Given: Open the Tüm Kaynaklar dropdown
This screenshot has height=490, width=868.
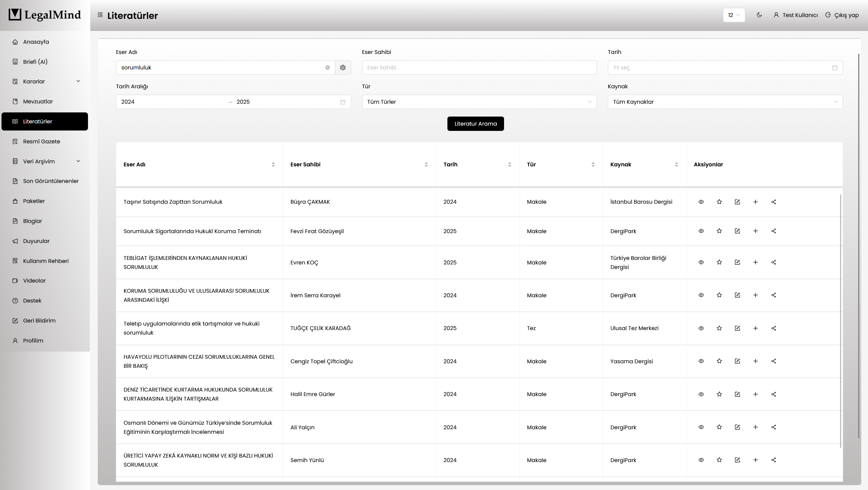Looking at the screenshot, I should pyautogui.click(x=725, y=102).
